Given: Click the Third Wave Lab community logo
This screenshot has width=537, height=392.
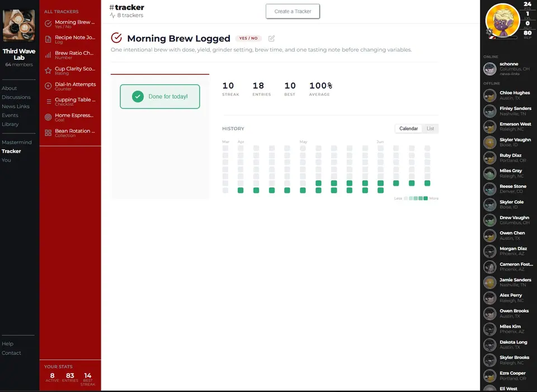Looking at the screenshot, I should tap(19, 26).
